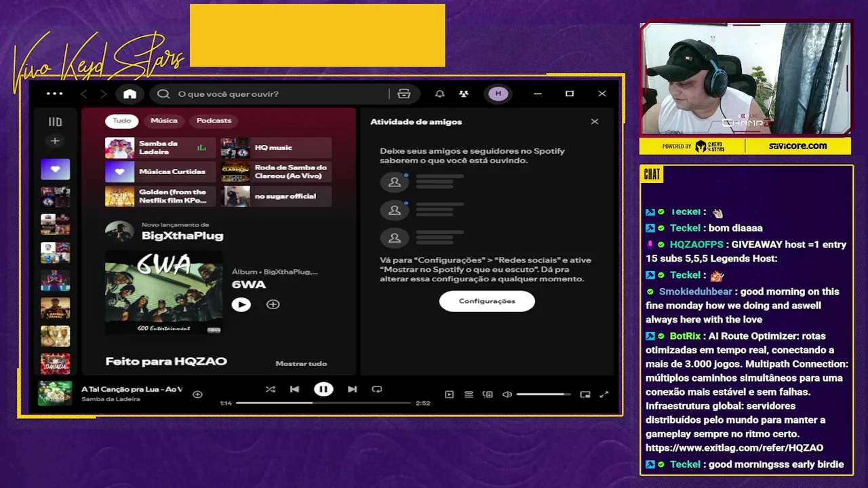Toggle repeat mode
Viewport: 868px width, 488px height.
pyautogui.click(x=377, y=389)
